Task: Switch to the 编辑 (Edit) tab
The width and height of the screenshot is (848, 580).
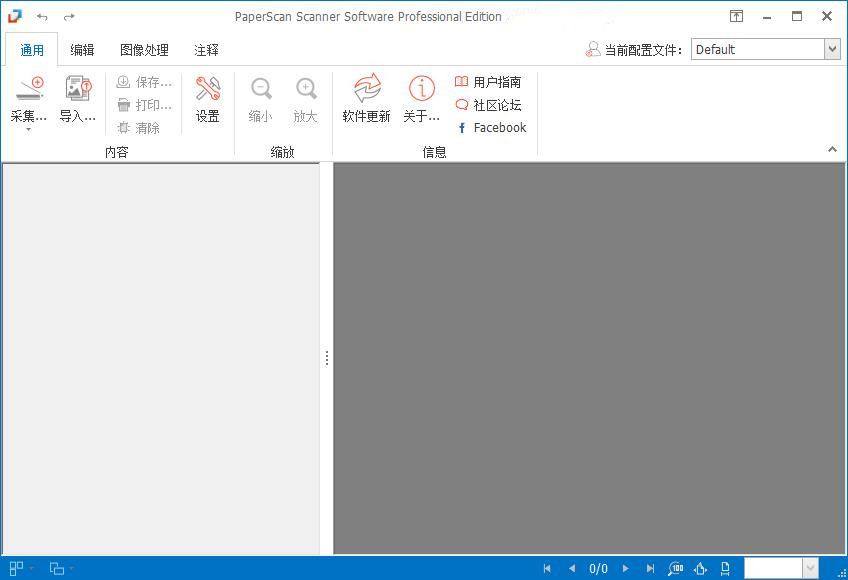Action: tap(82, 50)
